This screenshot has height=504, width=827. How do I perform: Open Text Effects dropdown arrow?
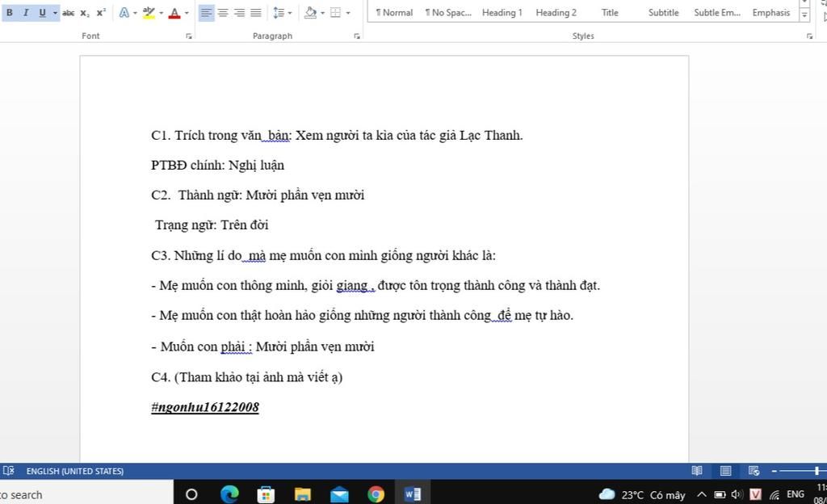(x=135, y=13)
